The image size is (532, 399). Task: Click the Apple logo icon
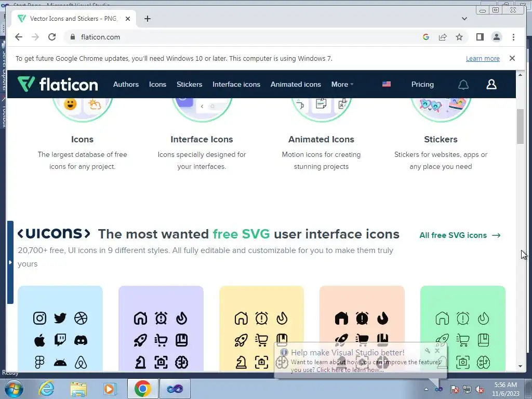click(x=39, y=340)
